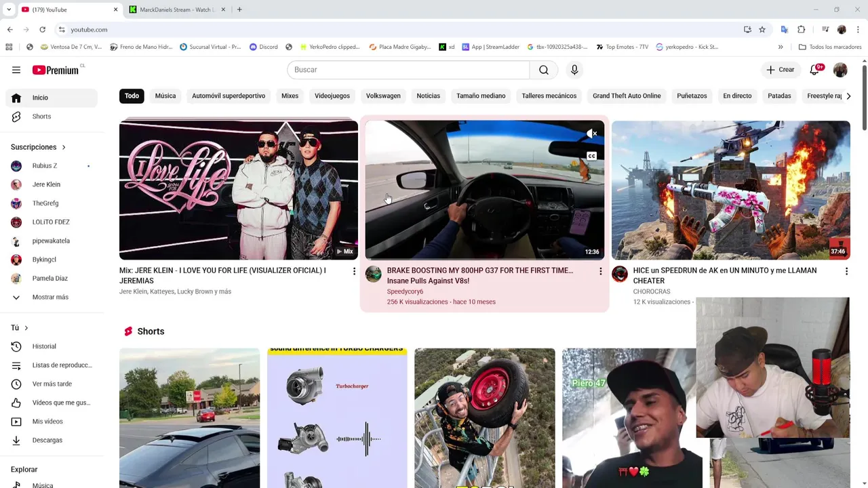Select the Tamaño mediano chip

pyautogui.click(x=481, y=96)
